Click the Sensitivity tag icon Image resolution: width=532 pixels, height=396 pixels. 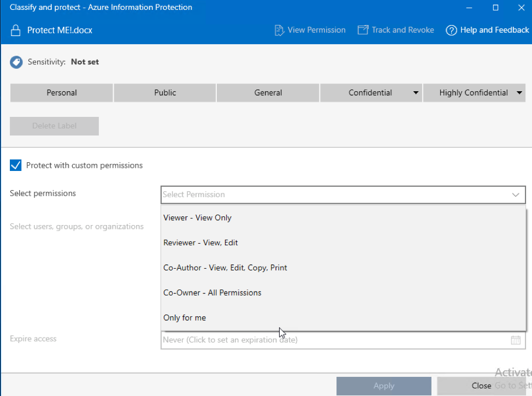(x=16, y=62)
